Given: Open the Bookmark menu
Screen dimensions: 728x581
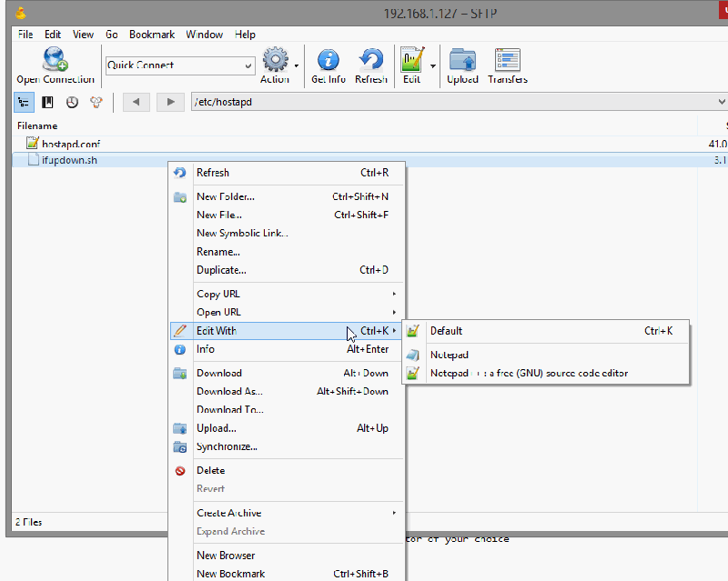Looking at the screenshot, I should [x=152, y=34].
